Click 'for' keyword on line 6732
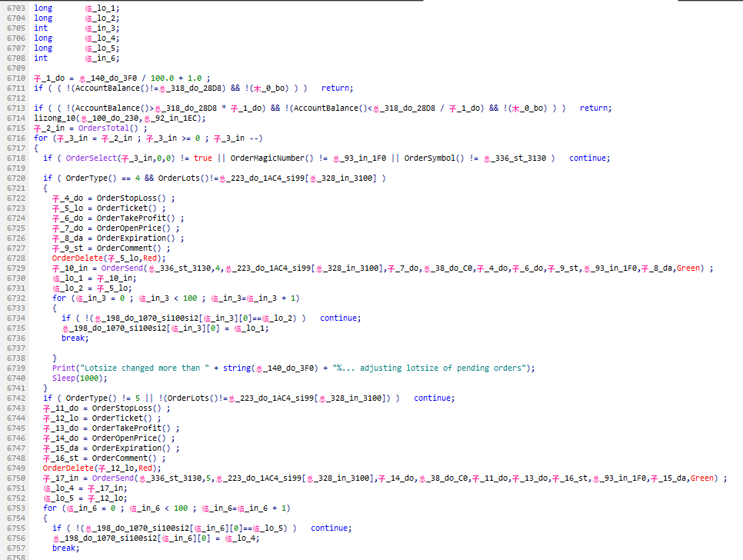This screenshot has height=560, width=743. click(59, 298)
